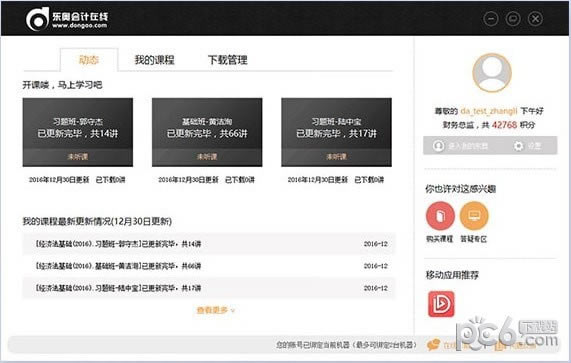Viewport: 571px width, 363px height.
Task: Click the da_test_zhangli username link
Action: click(489, 111)
